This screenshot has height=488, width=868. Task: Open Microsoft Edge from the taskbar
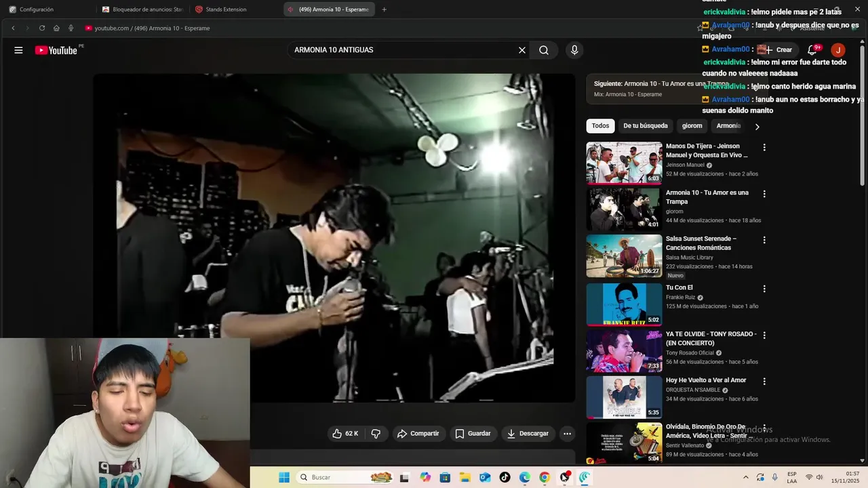(525, 477)
